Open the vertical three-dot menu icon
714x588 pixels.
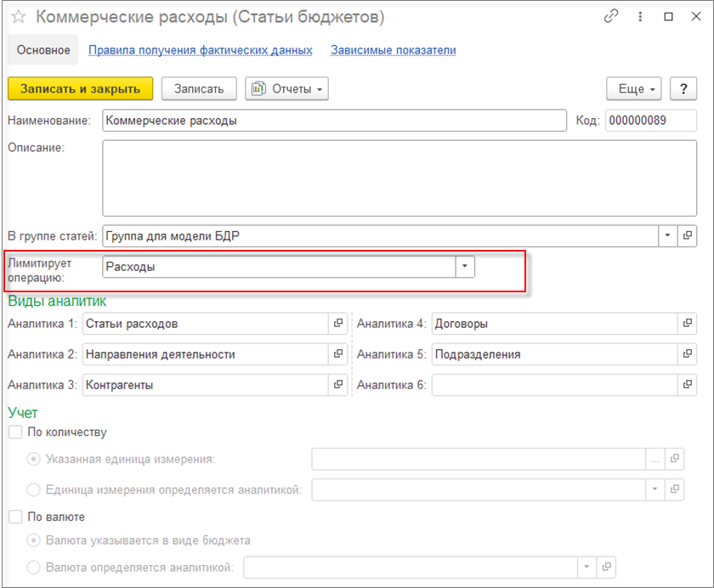638,16
